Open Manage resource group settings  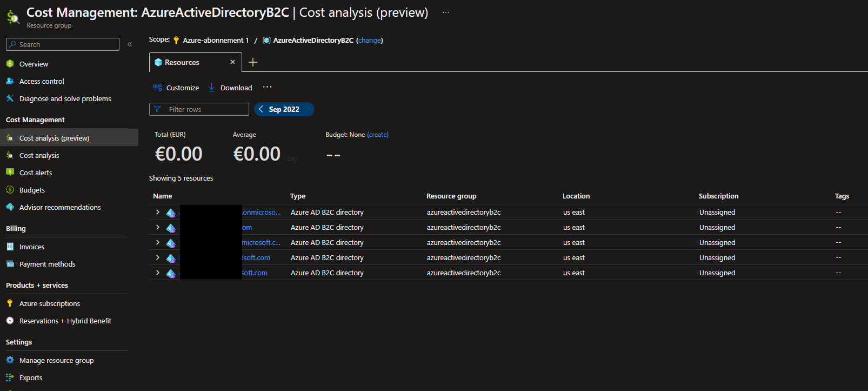click(57, 360)
